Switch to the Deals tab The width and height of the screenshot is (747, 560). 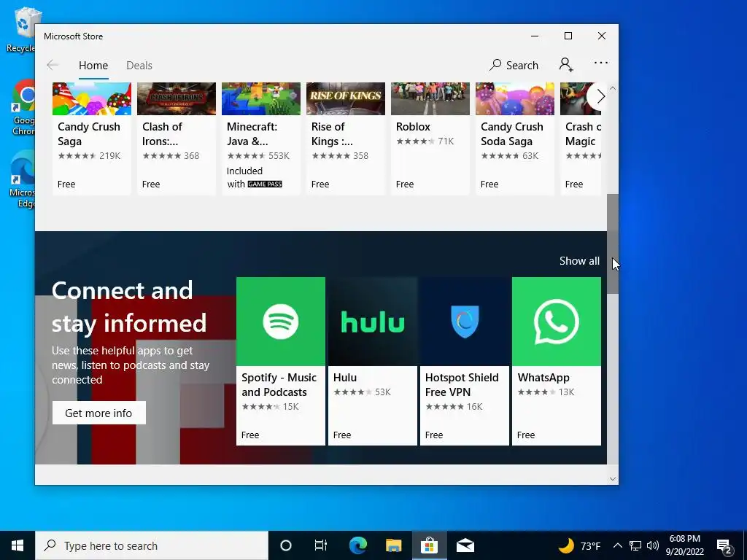click(x=139, y=65)
